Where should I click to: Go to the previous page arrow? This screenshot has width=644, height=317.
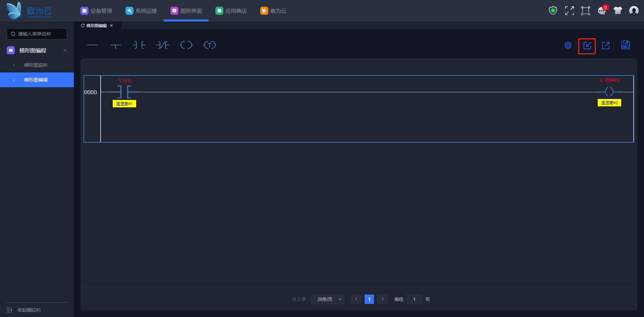click(x=356, y=299)
